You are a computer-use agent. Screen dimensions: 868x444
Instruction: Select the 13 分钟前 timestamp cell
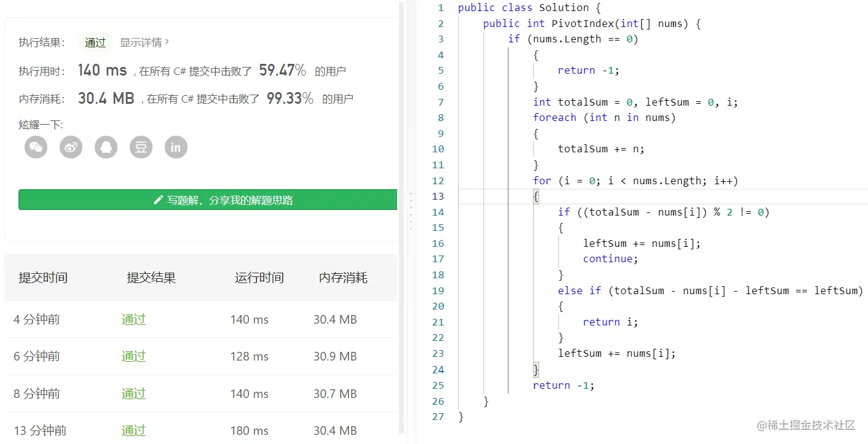click(40, 430)
